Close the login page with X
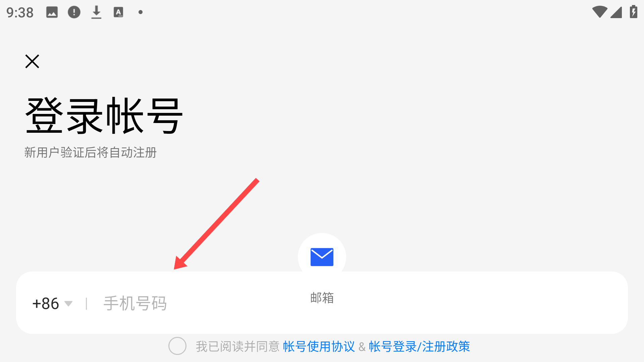 pos(32,61)
